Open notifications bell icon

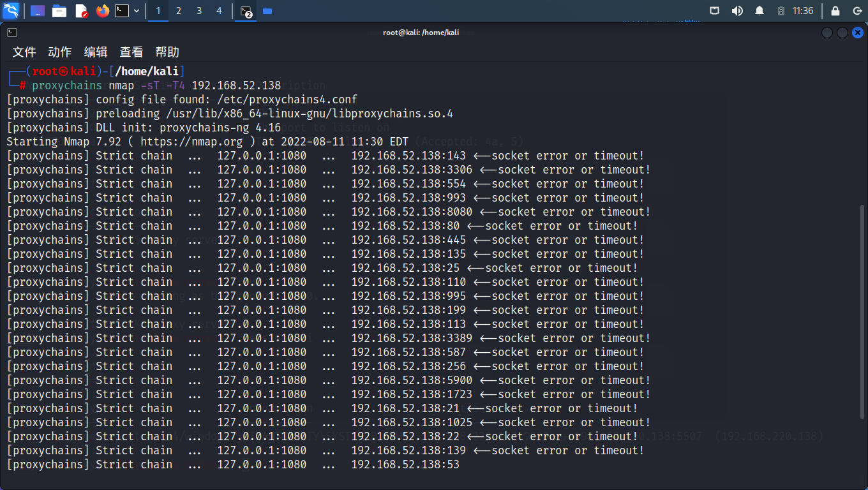click(759, 11)
